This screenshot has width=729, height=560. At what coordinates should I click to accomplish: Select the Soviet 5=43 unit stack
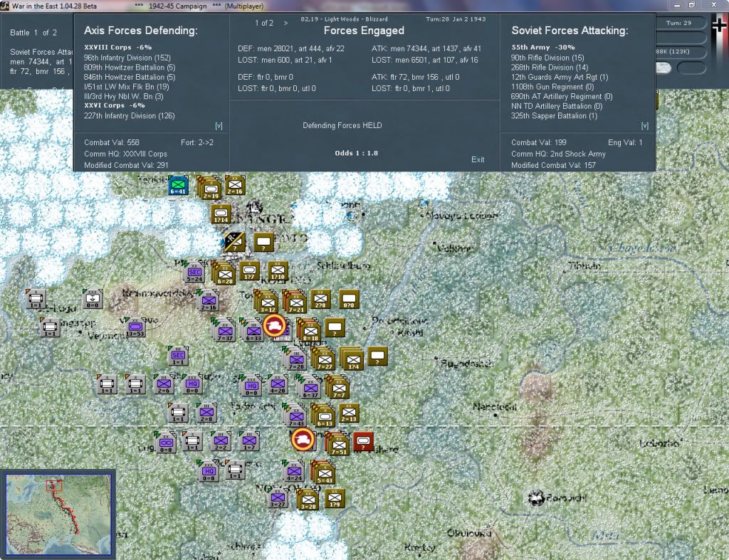coord(323,472)
